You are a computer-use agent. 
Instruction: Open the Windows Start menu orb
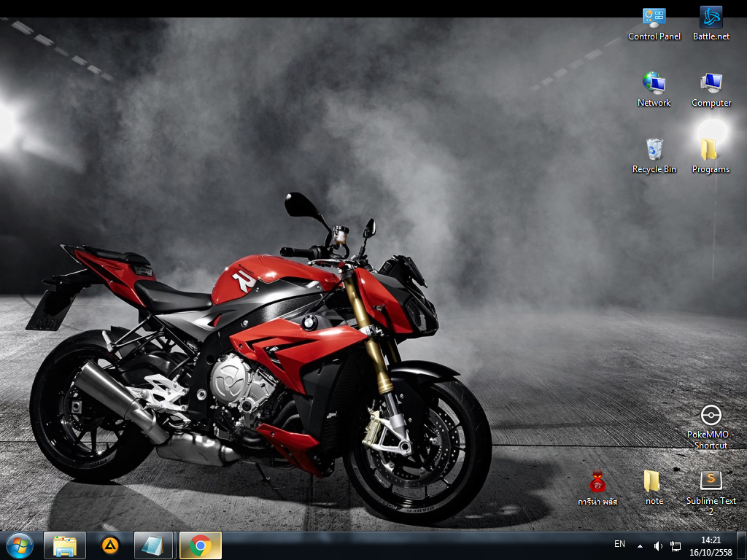tap(20, 545)
